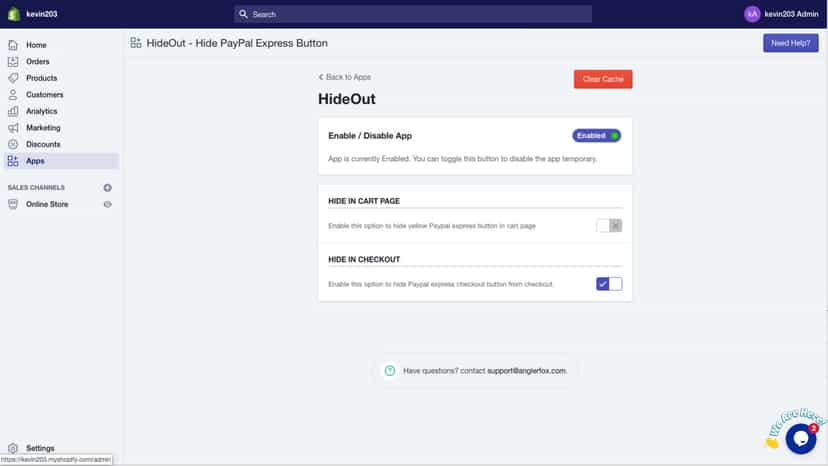This screenshot has width=828, height=466.
Task: Click the Online Store shop icon
Action: (13, 204)
